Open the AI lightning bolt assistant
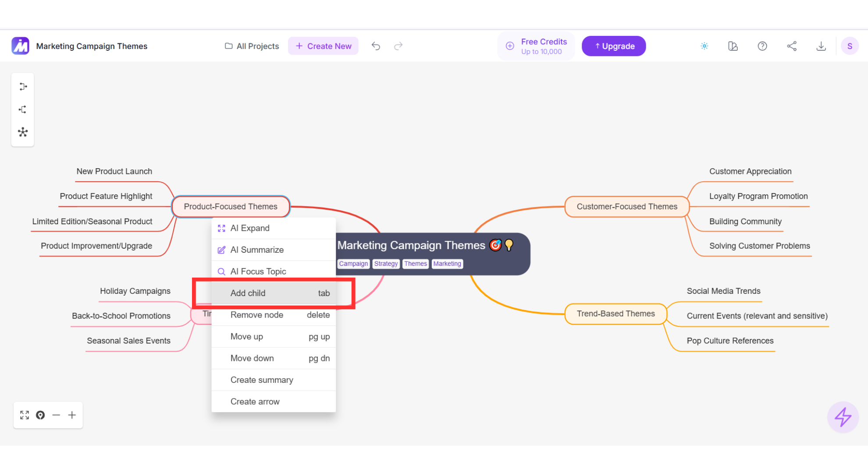This screenshot has height=473, width=868. (843, 417)
